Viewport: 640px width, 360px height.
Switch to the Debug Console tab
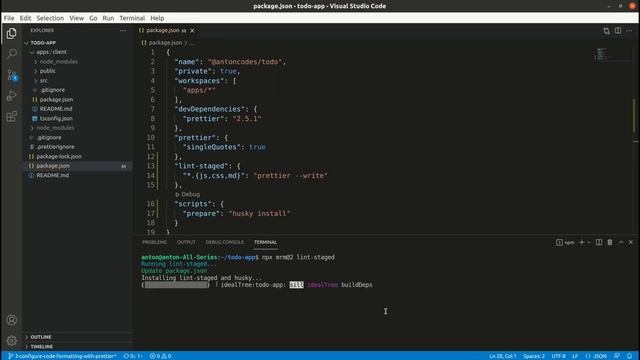point(224,242)
